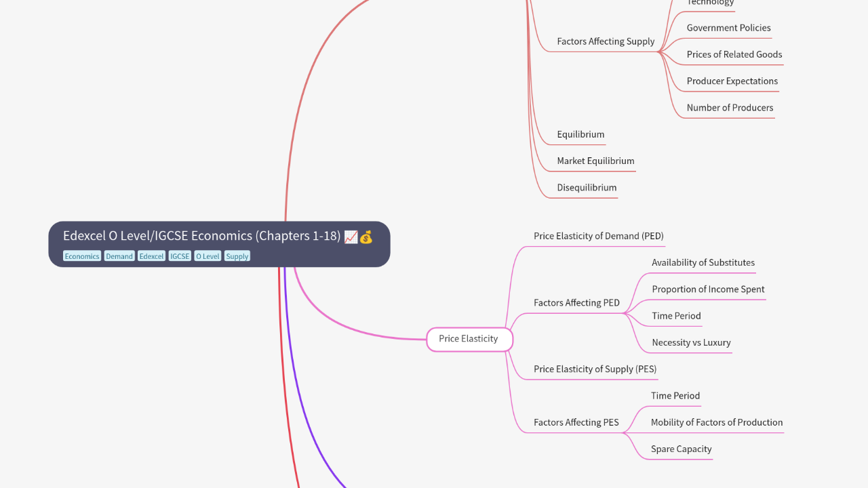Select Necessity vs Luxury node
868x488 pixels.
[x=691, y=342]
